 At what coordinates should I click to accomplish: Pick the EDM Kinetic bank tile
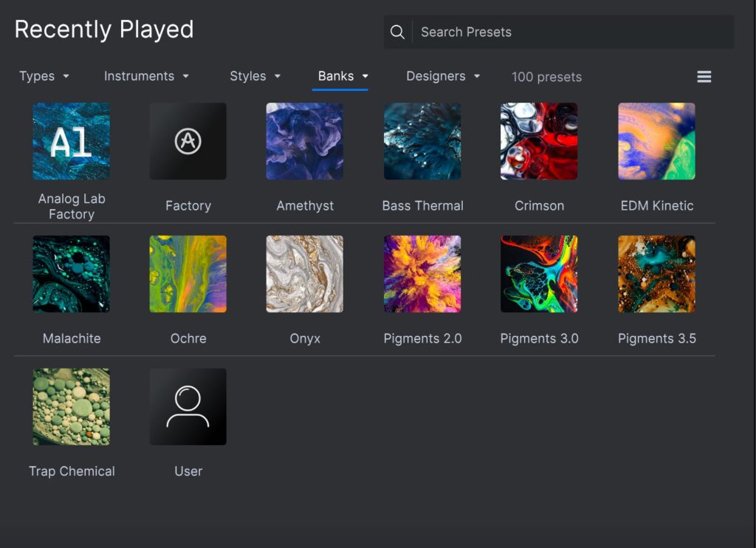656,141
